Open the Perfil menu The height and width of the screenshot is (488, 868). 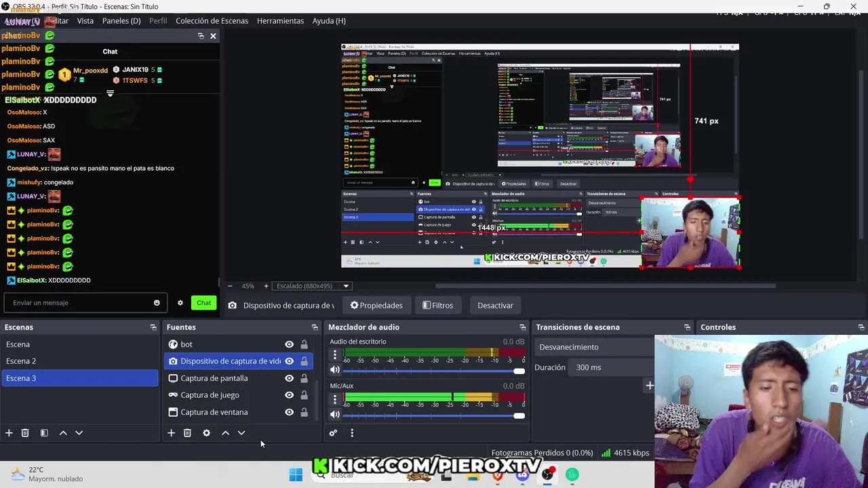pos(158,21)
